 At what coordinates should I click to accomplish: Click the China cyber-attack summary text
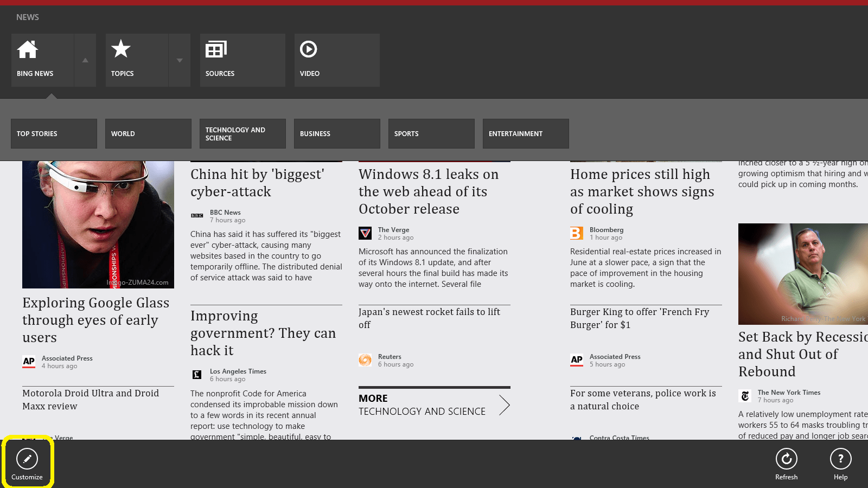266,256
